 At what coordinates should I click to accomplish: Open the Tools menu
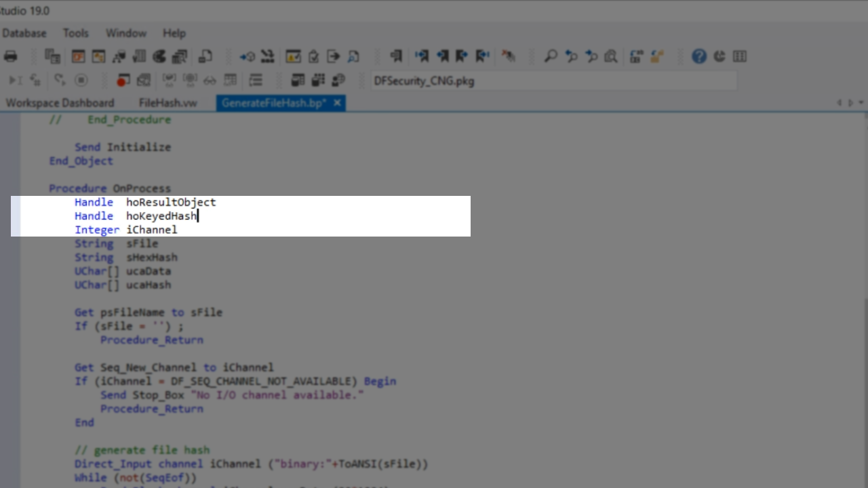coord(75,33)
